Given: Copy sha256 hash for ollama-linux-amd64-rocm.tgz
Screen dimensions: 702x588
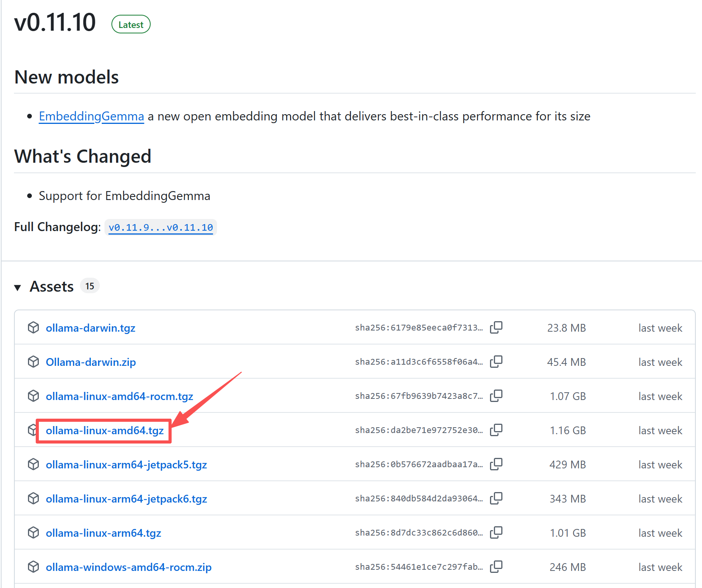Looking at the screenshot, I should 496,396.
